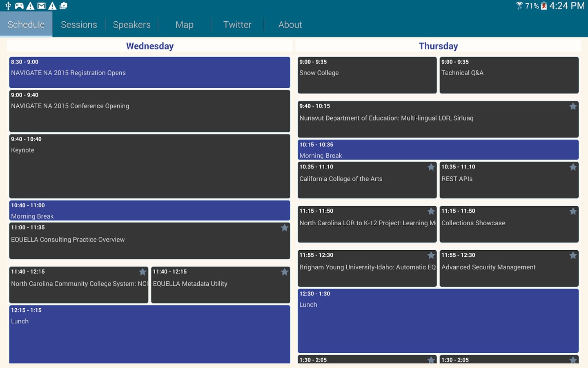
Task: Star the North Carolina Community College System session
Action: click(143, 272)
